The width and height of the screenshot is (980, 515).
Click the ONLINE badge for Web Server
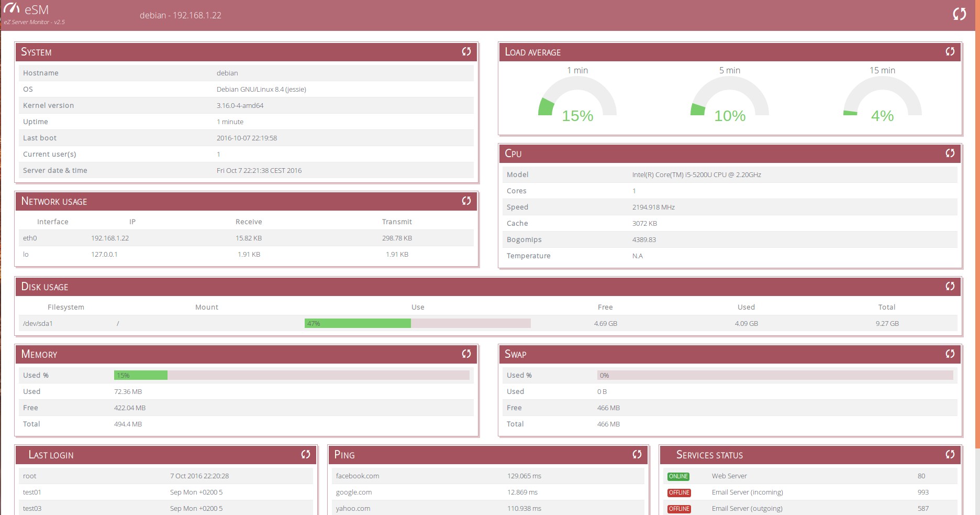coord(678,476)
